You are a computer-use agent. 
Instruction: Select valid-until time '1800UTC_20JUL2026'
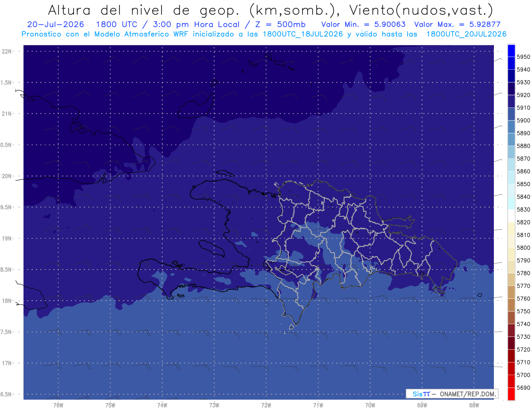466,34
